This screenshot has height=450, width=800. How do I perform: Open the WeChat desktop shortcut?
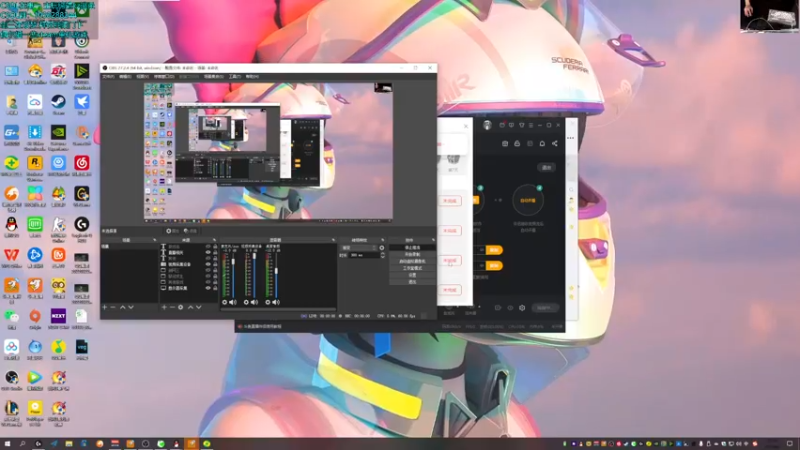(x=11, y=317)
